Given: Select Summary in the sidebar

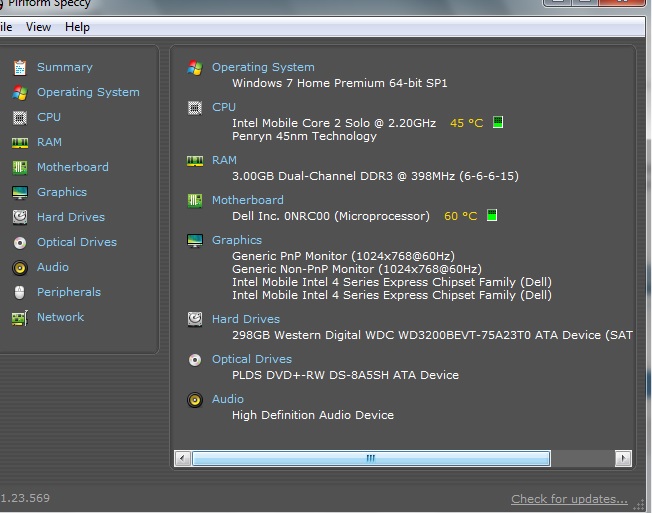Looking at the screenshot, I should coord(65,67).
